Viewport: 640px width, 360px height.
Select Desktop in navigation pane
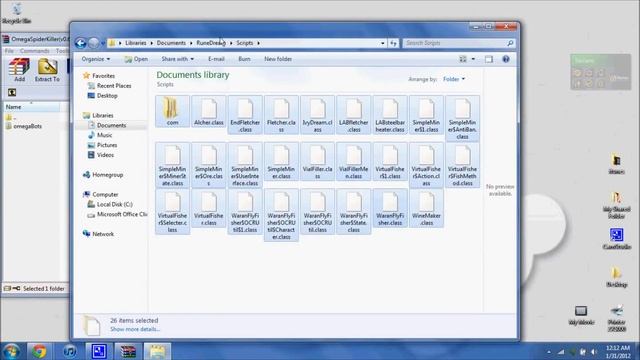(x=102, y=96)
